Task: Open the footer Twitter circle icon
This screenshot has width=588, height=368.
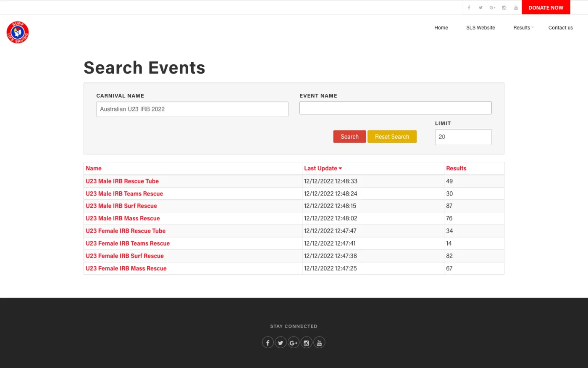Action: coord(281,342)
